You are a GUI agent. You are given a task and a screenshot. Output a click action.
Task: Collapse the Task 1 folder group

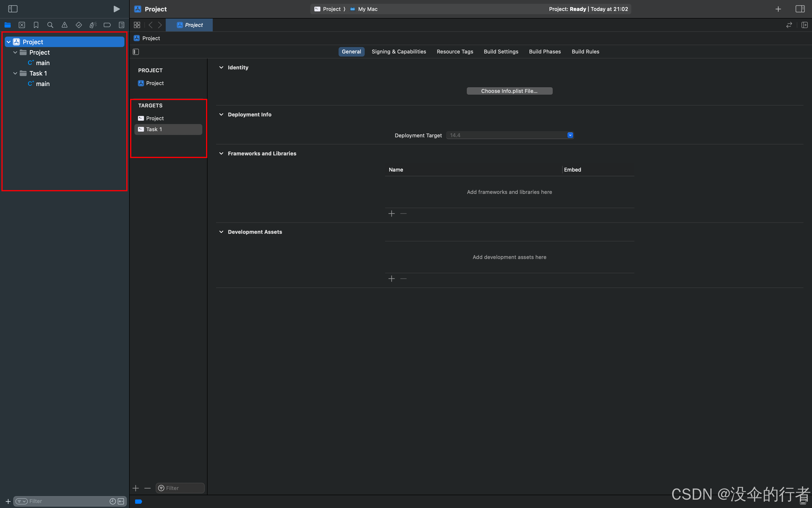pyautogui.click(x=15, y=73)
